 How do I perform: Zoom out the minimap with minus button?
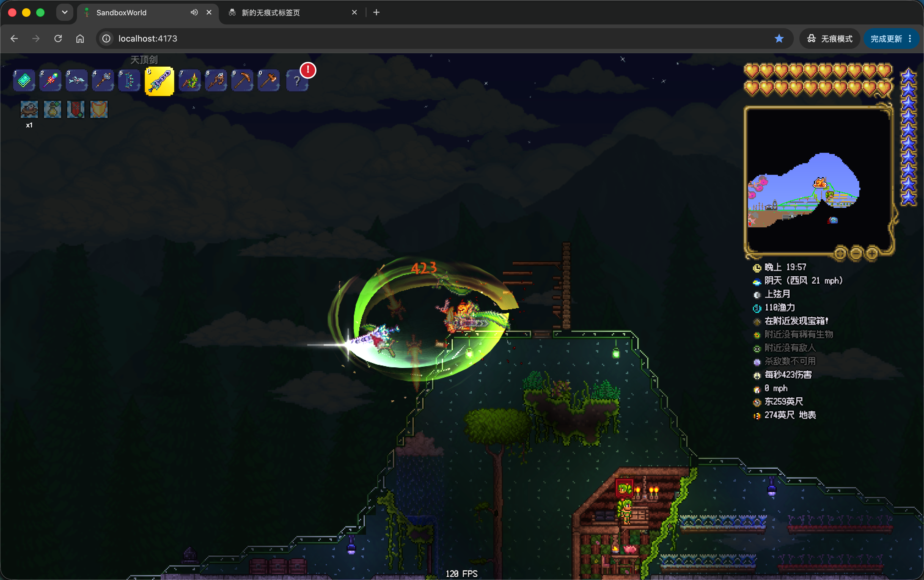(856, 254)
